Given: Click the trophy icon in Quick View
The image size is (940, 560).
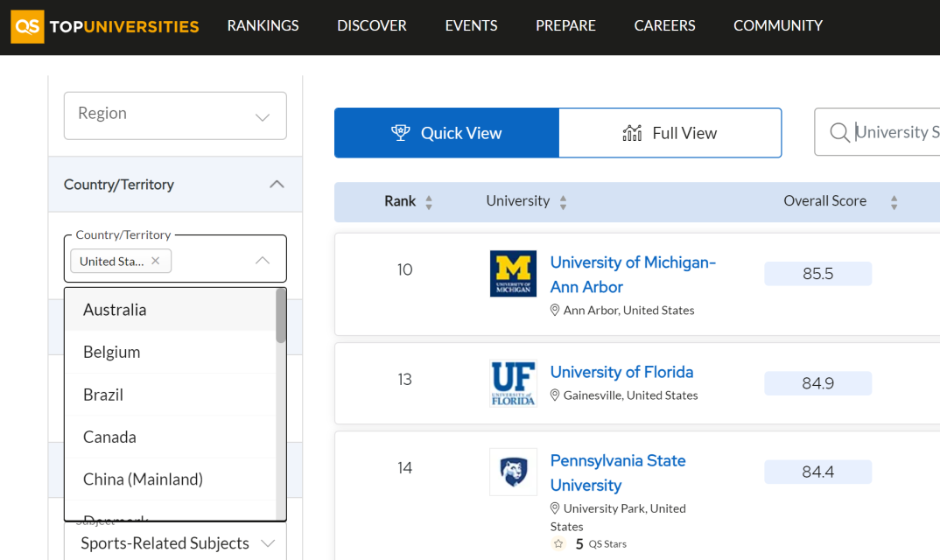Looking at the screenshot, I should tap(401, 132).
